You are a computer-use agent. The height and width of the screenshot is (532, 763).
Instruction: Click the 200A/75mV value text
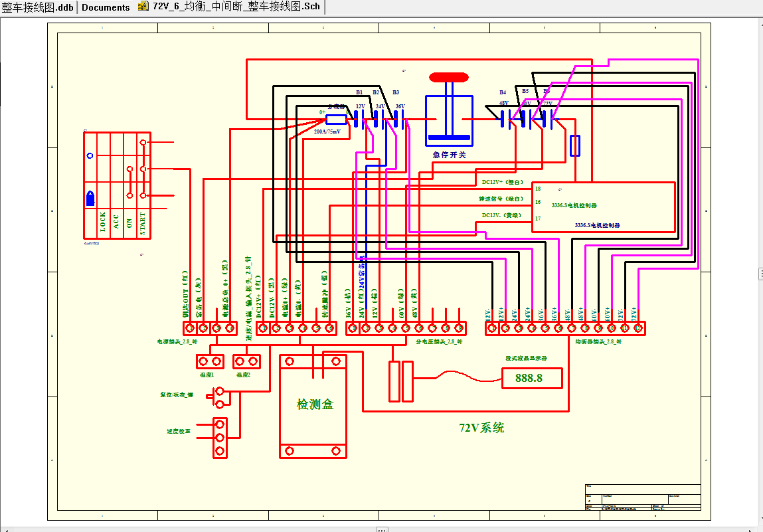(x=327, y=132)
